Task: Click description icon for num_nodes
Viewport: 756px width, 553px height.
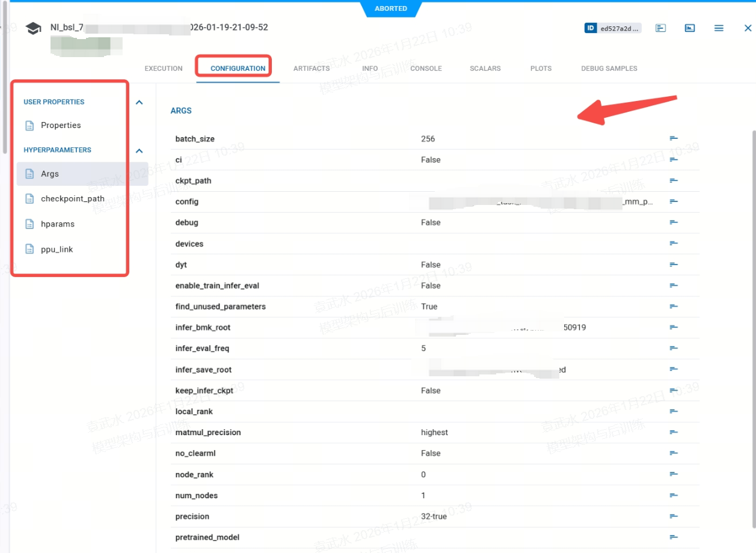Action: 674,495
